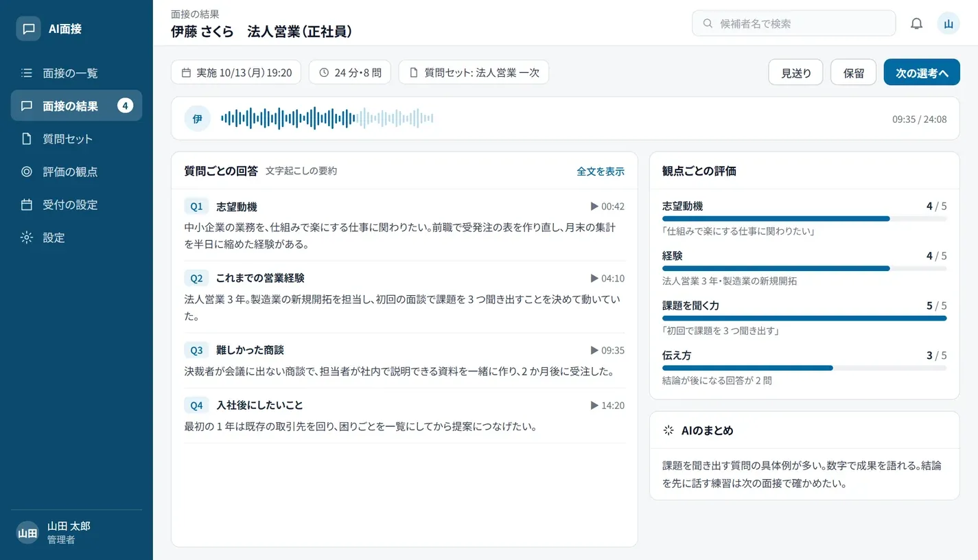
Task: Open 設定 from the sidebar
Action: (x=76, y=237)
